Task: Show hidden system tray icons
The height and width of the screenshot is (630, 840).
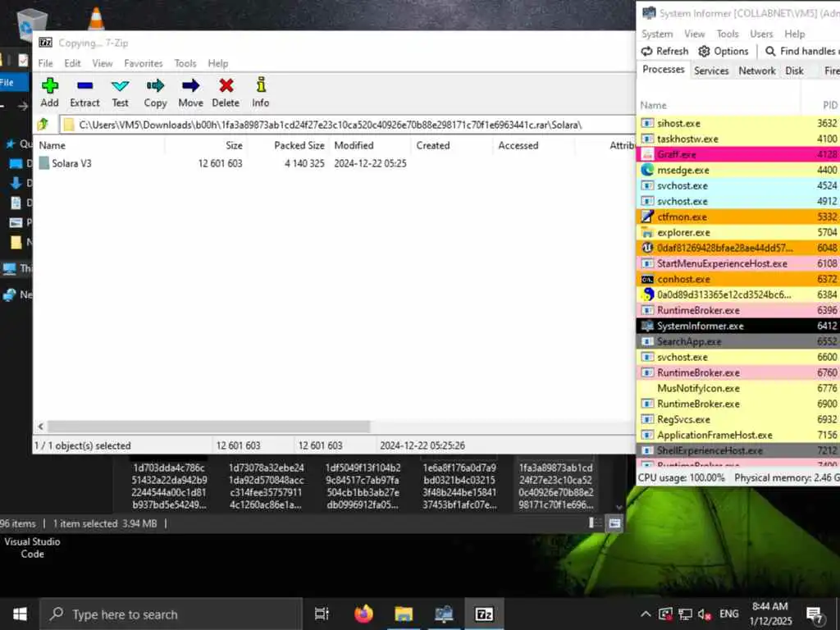Action: pos(646,614)
